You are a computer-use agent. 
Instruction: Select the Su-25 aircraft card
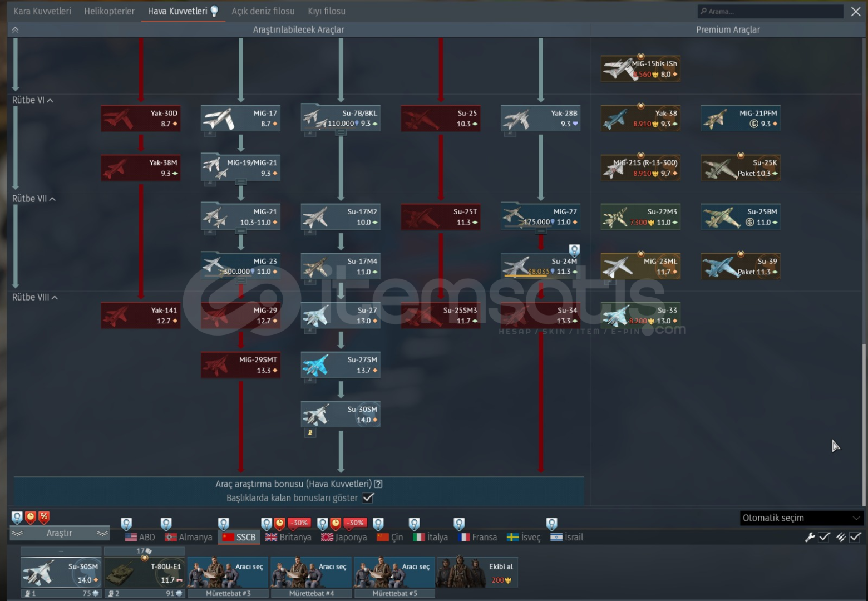click(441, 119)
